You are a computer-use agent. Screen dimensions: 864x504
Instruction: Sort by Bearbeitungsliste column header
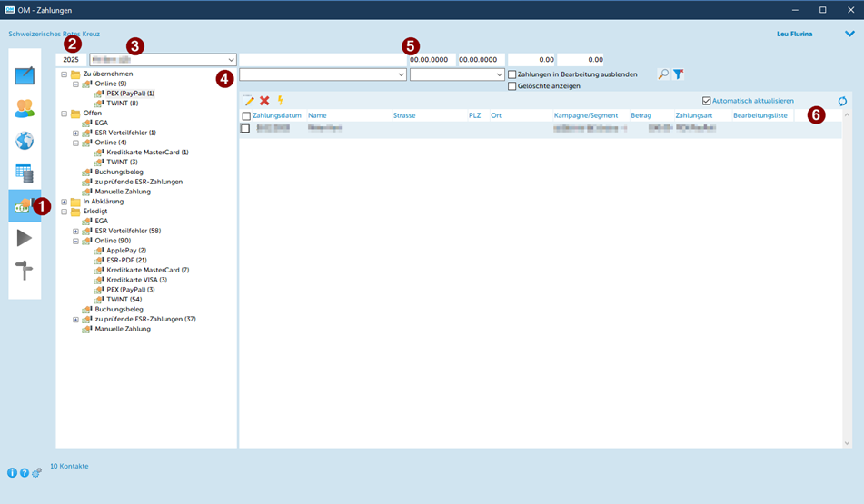tap(760, 115)
